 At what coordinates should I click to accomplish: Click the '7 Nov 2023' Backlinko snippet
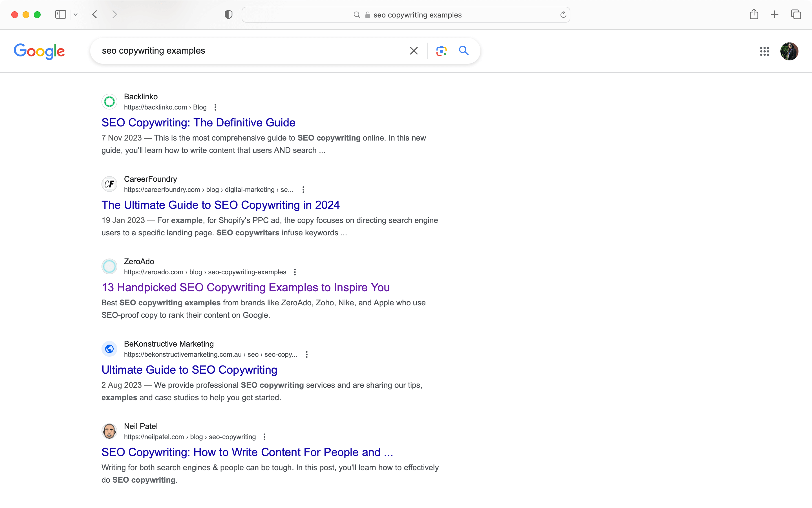tap(264, 144)
